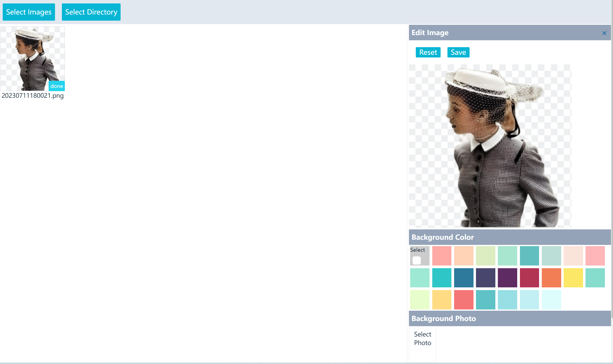Apply the orange background color

pyautogui.click(x=551, y=278)
